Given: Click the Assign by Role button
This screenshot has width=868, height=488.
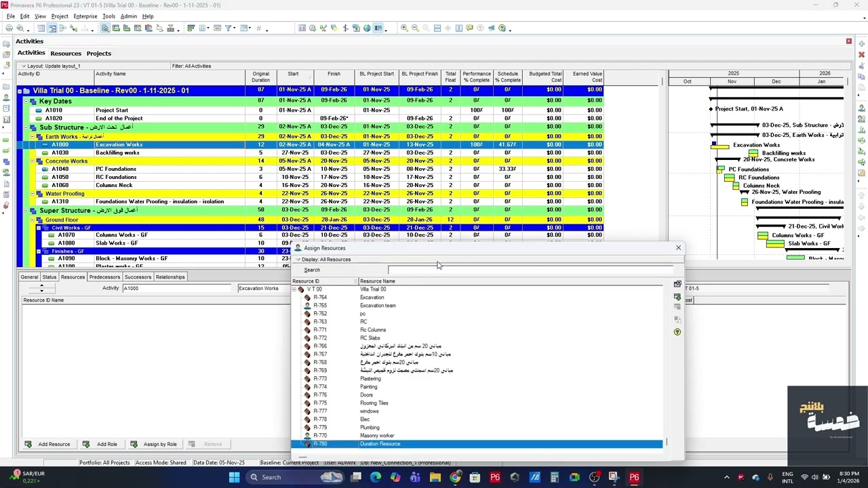Looking at the screenshot, I should (x=154, y=444).
